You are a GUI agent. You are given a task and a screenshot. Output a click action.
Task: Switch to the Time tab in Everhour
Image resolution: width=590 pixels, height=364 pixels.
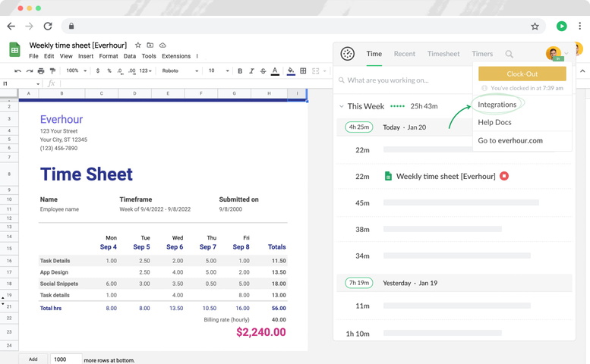point(374,54)
